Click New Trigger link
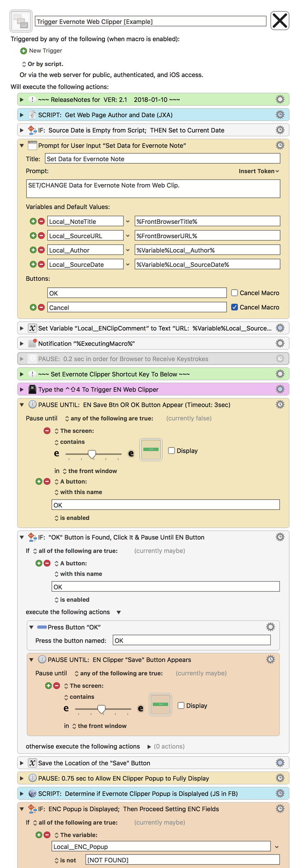This screenshot has height=868, width=299. point(45,51)
